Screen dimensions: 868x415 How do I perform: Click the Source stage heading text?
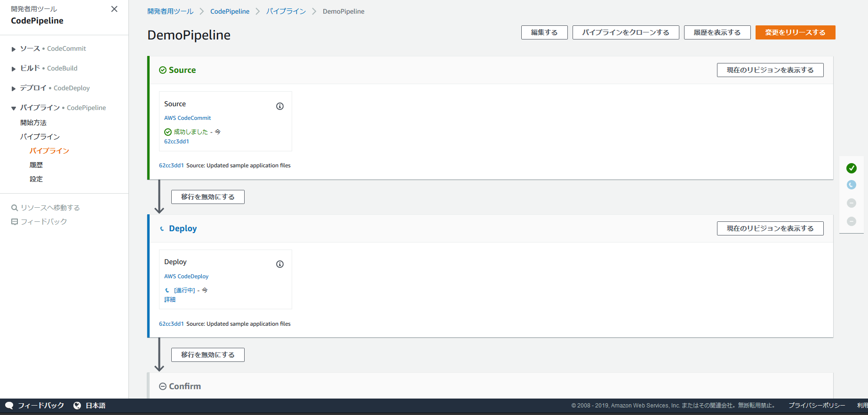coord(183,70)
